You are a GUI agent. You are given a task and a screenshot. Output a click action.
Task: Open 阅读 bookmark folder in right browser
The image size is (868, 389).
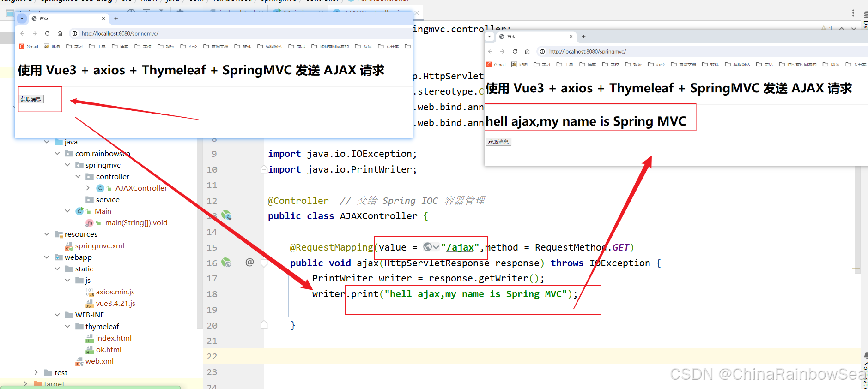pyautogui.click(x=831, y=65)
